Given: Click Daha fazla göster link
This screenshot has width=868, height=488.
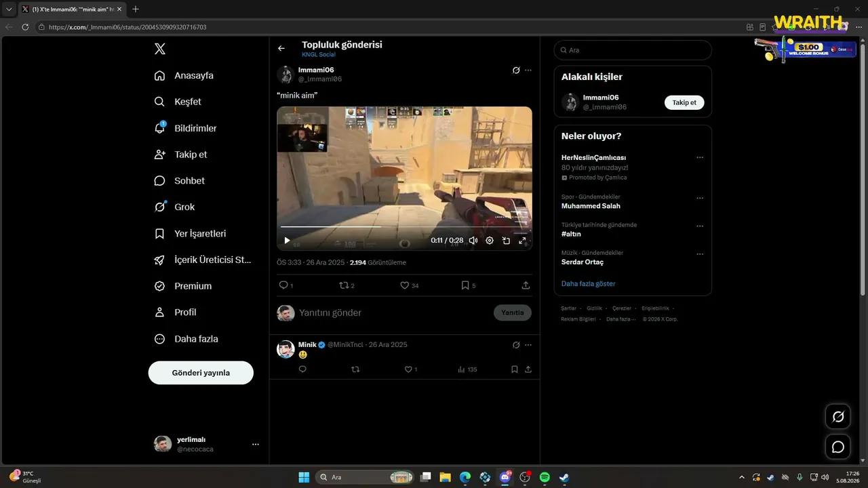Looking at the screenshot, I should click(589, 284).
